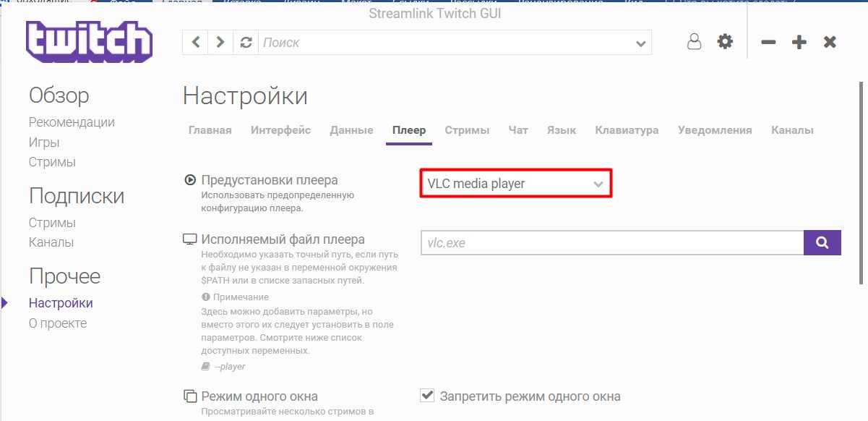Open Настройки in the sidebar

pyautogui.click(x=61, y=303)
